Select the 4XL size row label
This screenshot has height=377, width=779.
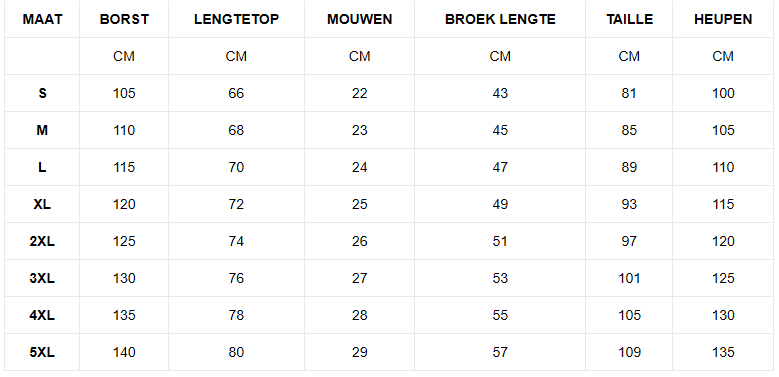(x=42, y=315)
